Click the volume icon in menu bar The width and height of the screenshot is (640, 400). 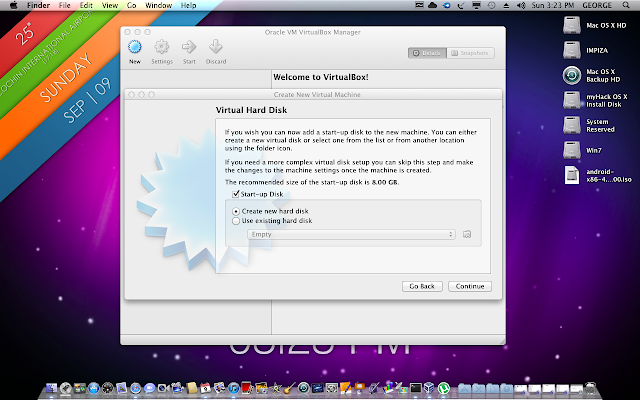coord(521,5)
